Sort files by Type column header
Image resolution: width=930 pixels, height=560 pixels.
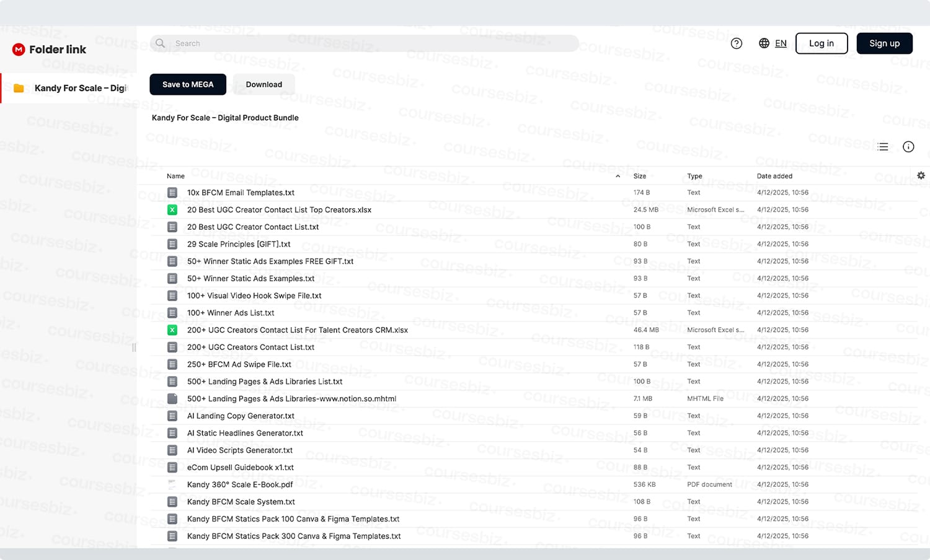694,176
